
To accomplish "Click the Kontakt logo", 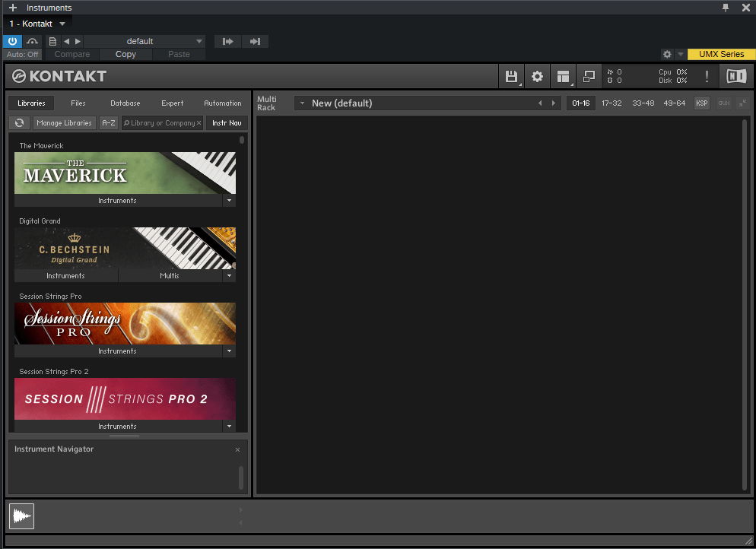I will tap(59, 76).
